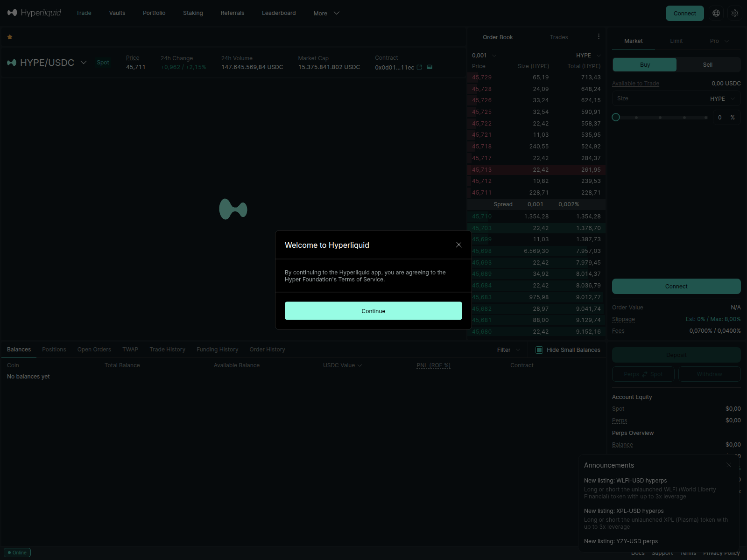This screenshot has width=747, height=560.
Task: Close the Announcements panel
Action: pyautogui.click(x=729, y=465)
